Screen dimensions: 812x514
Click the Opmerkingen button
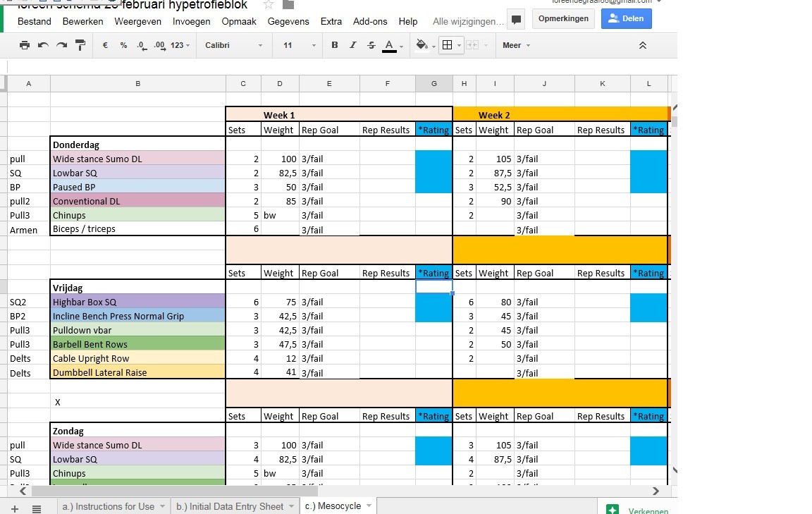[563, 18]
